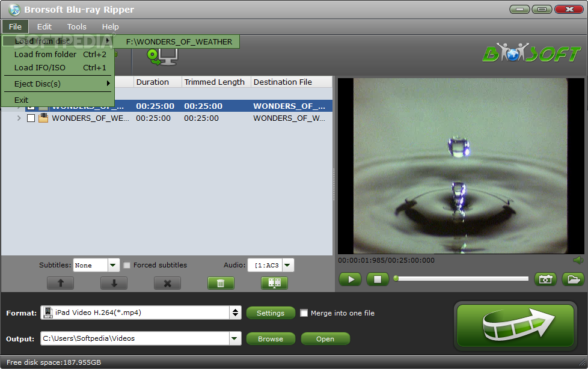
Task: Move selected item up with arrow button
Action: click(60, 283)
